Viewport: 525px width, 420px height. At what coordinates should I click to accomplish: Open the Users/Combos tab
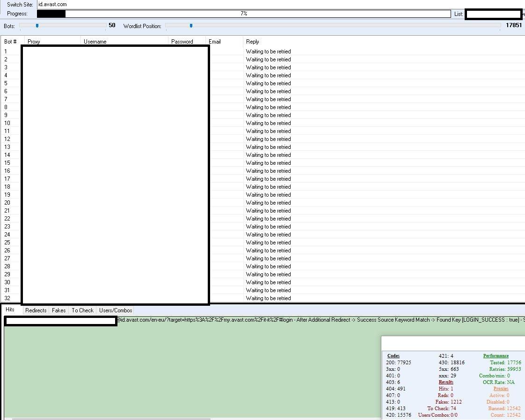[x=116, y=310]
